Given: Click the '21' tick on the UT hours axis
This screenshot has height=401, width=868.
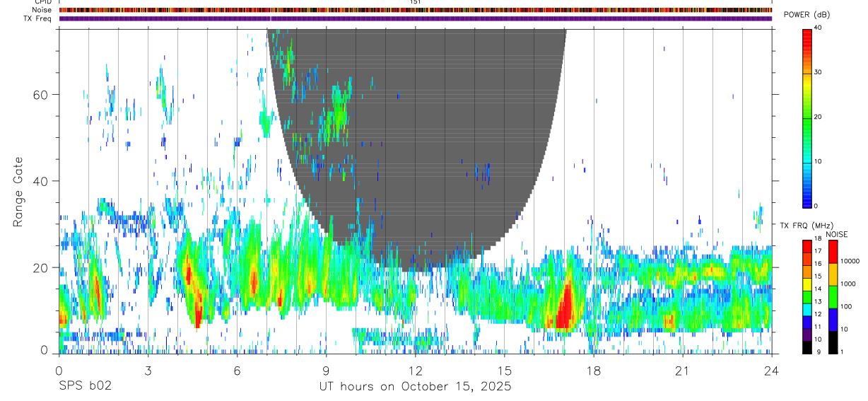Looking at the screenshot, I should (x=682, y=370).
